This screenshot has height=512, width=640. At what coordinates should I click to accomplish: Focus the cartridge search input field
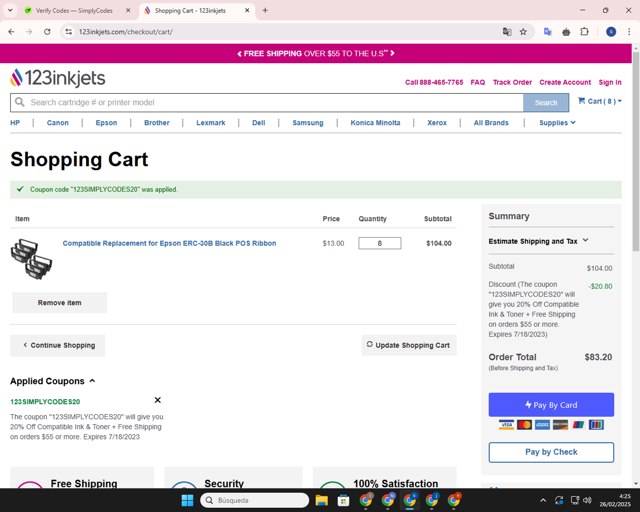(x=267, y=102)
